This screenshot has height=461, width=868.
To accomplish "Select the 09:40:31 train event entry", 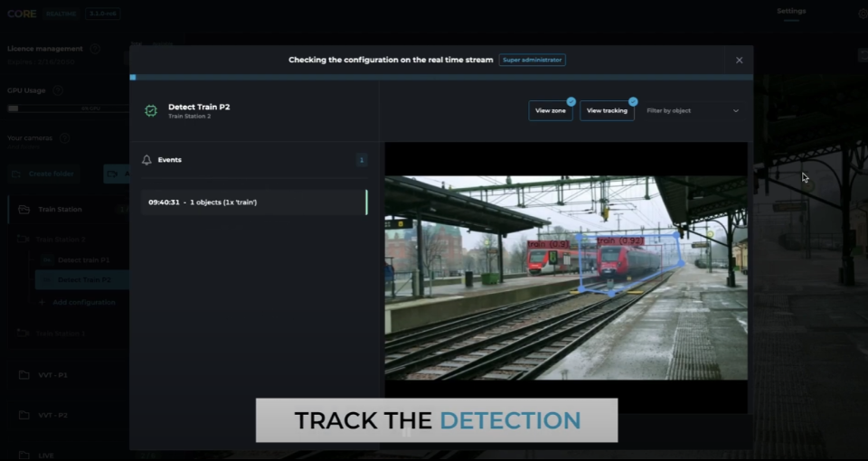I will click(x=253, y=202).
